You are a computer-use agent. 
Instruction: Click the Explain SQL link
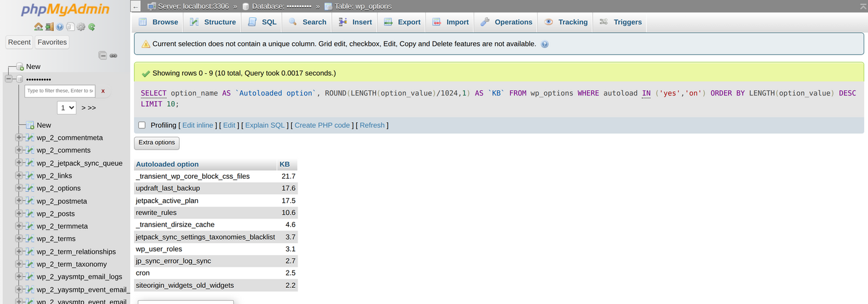(265, 125)
